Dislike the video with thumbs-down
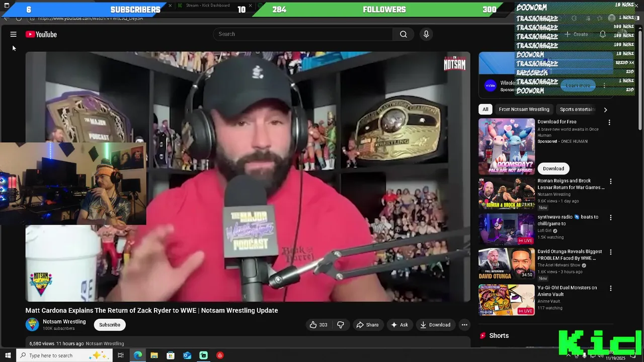Viewport: 644px width, 362px height. (341, 325)
